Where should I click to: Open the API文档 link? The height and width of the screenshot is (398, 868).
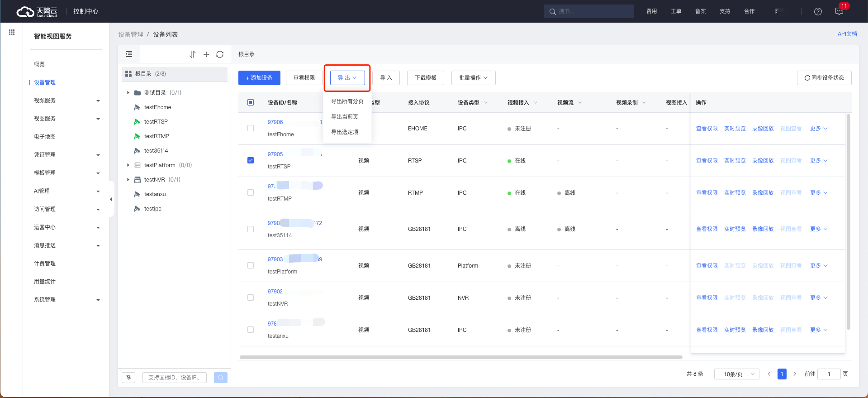point(847,34)
